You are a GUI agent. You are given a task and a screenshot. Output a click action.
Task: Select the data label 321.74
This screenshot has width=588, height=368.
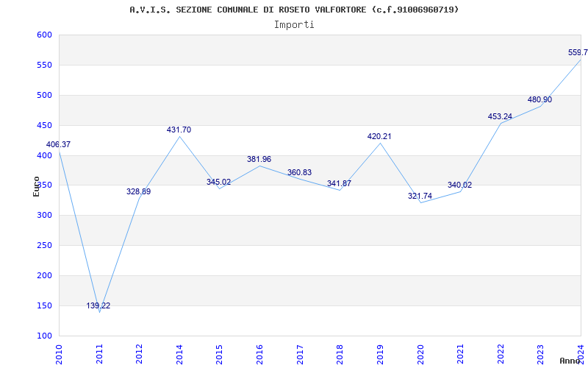(x=420, y=196)
